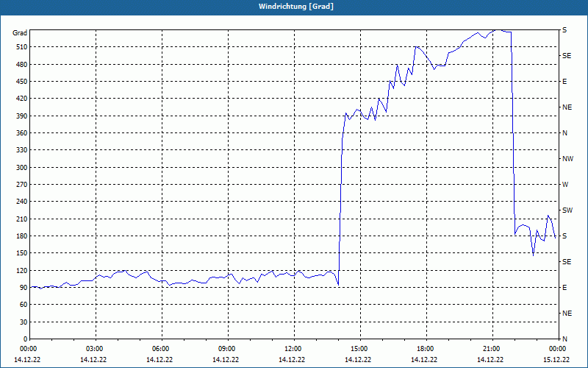Select the 300 degree axis label

pyautogui.click(x=22, y=168)
